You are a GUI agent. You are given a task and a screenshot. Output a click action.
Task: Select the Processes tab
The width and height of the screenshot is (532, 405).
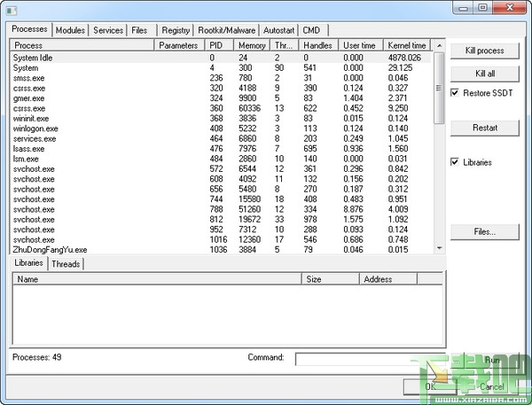pos(29,29)
